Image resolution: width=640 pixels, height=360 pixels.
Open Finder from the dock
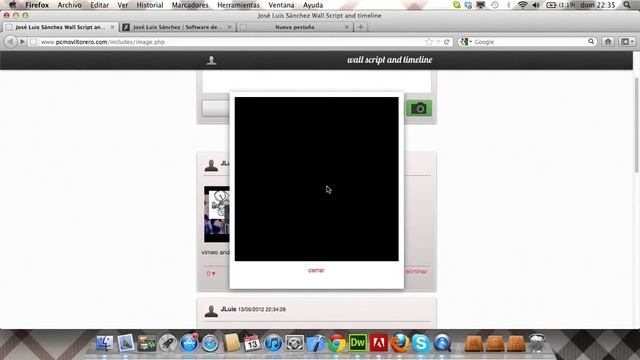tap(104, 343)
